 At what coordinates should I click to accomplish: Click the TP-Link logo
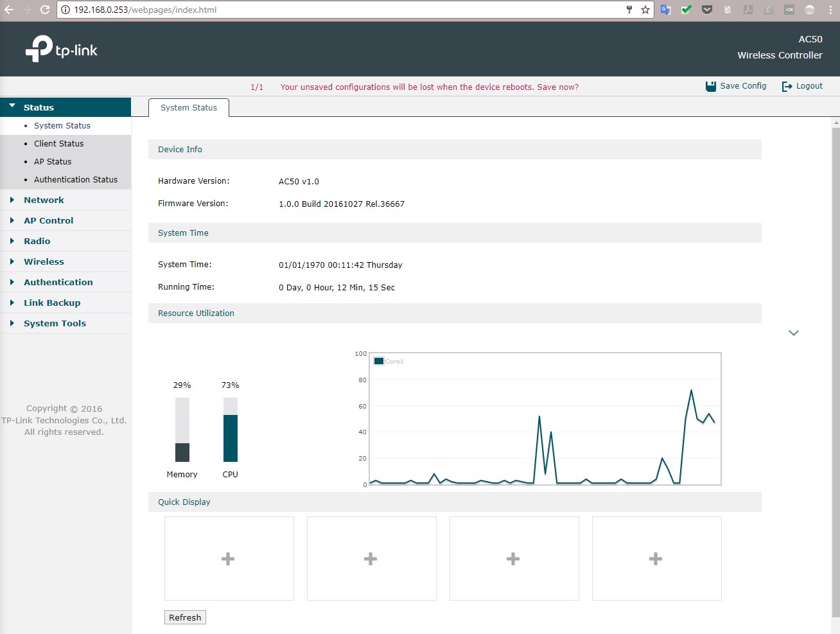(x=62, y=49)
